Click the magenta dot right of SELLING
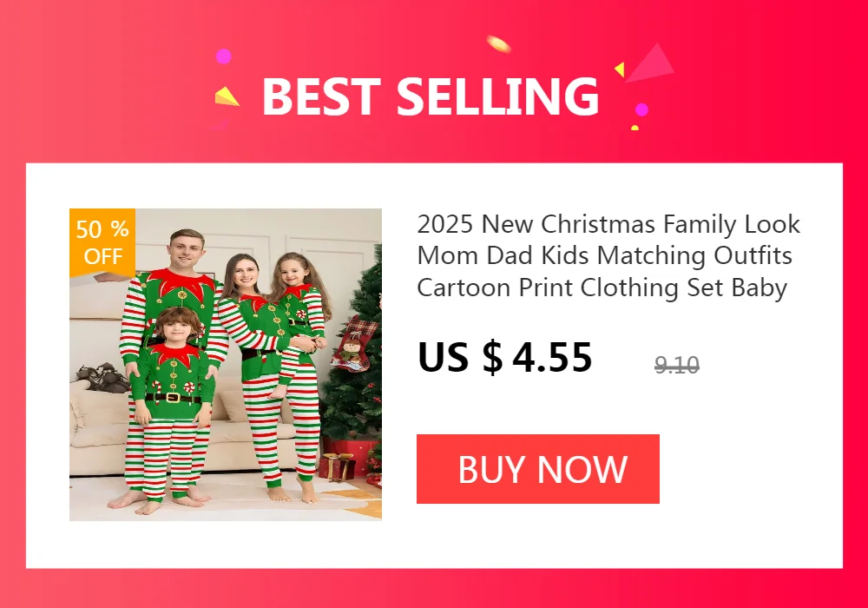 click(x=641, y=109)
